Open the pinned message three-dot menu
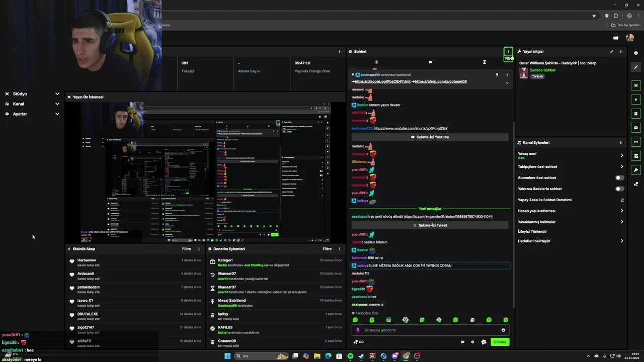 point(507,75)
